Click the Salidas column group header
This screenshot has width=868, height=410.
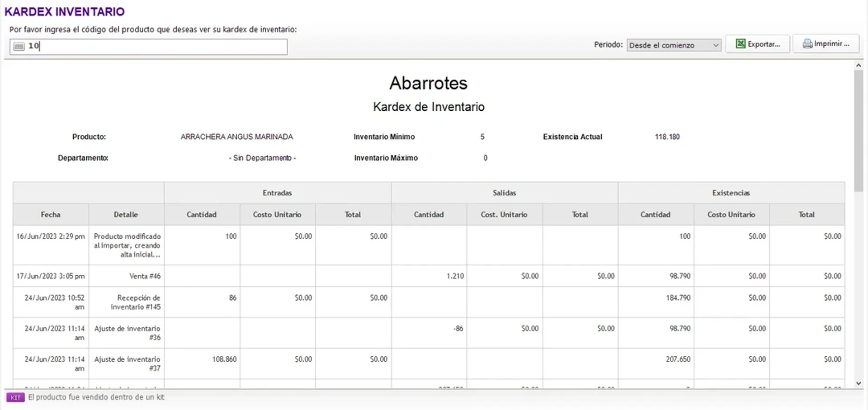504,193
